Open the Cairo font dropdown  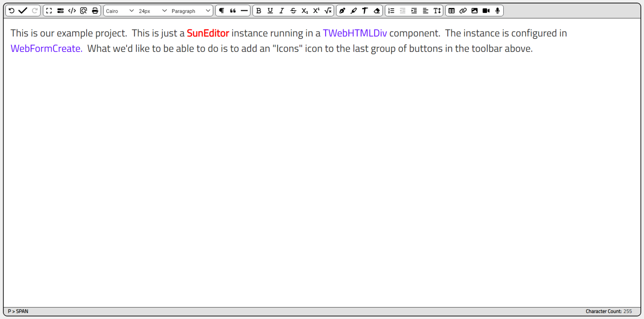click(120, 11)
